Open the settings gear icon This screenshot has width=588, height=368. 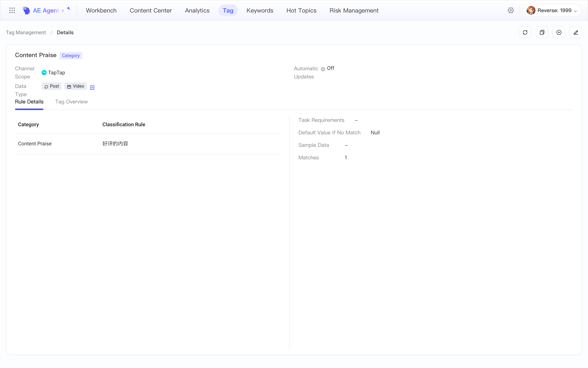click(511, 10)
